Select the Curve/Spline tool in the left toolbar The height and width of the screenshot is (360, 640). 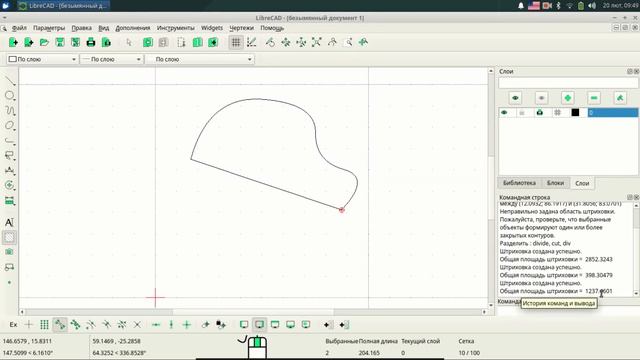[x=9, y=111]
